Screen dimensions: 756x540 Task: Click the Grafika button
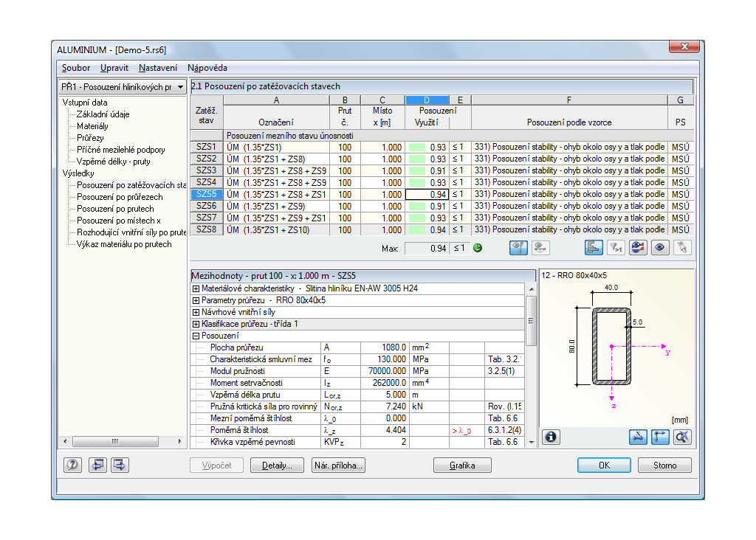point(461,465)
